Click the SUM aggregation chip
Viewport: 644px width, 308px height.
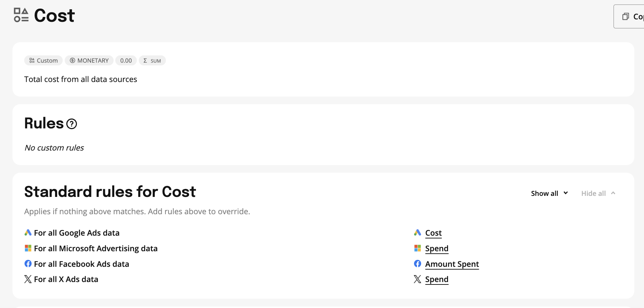[x=152, y=61]
